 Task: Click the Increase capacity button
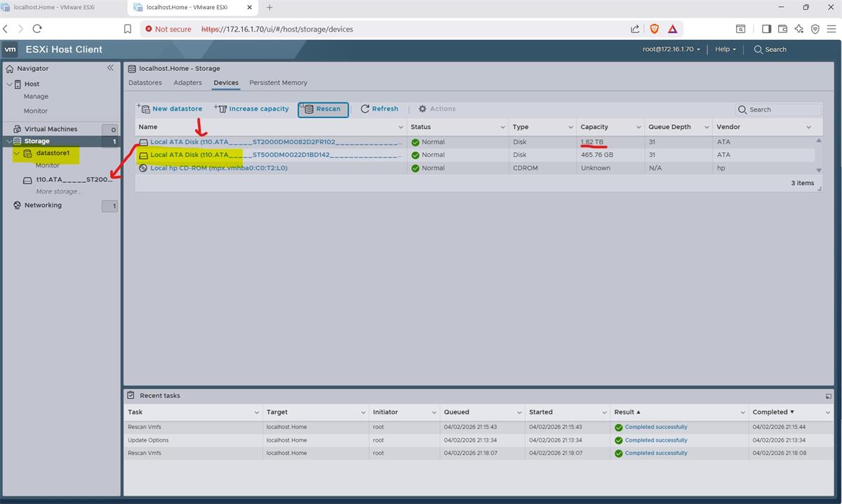(x=251, y=109)
